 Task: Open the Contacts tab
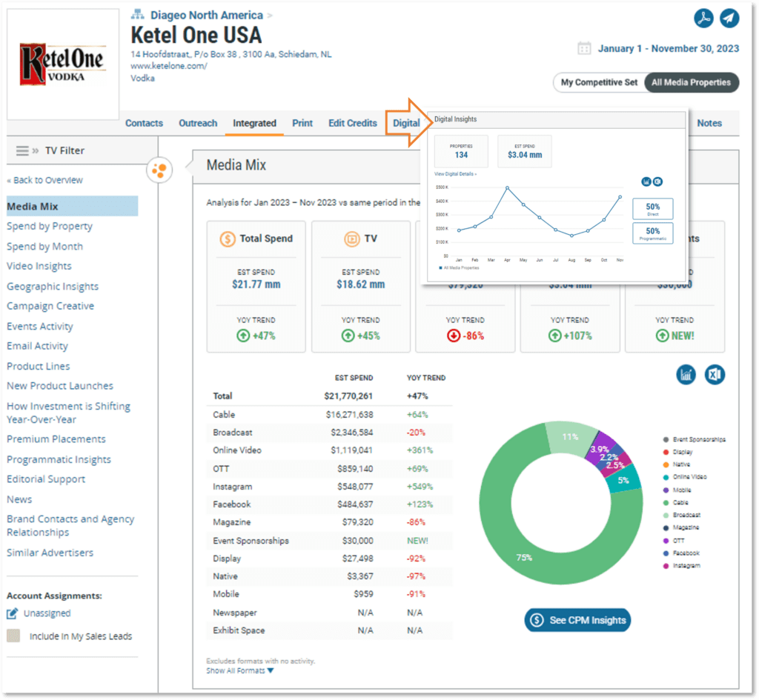pyautogui.click(x=145, y=123)
